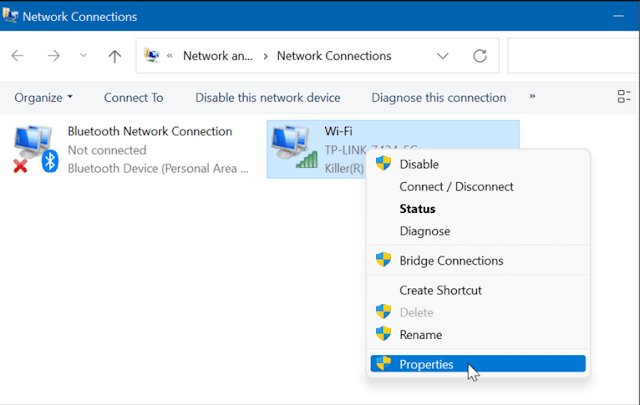Refresh the Network Connections view

[x=480, y=56]
